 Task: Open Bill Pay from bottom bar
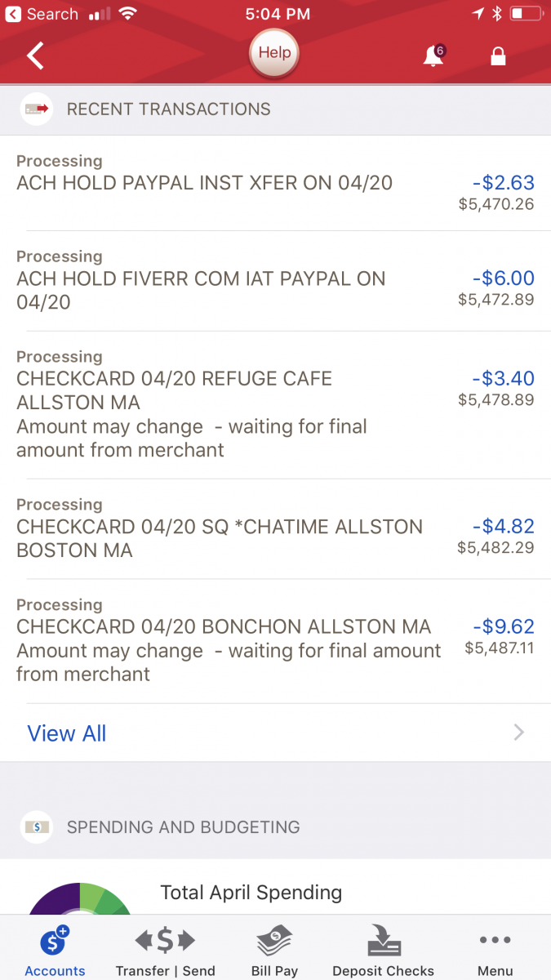[274, 950]
